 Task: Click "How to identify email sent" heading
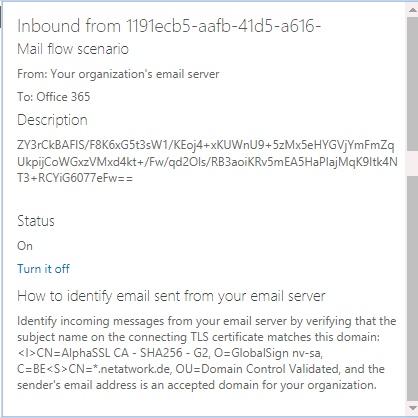click(x=171, y=296)
